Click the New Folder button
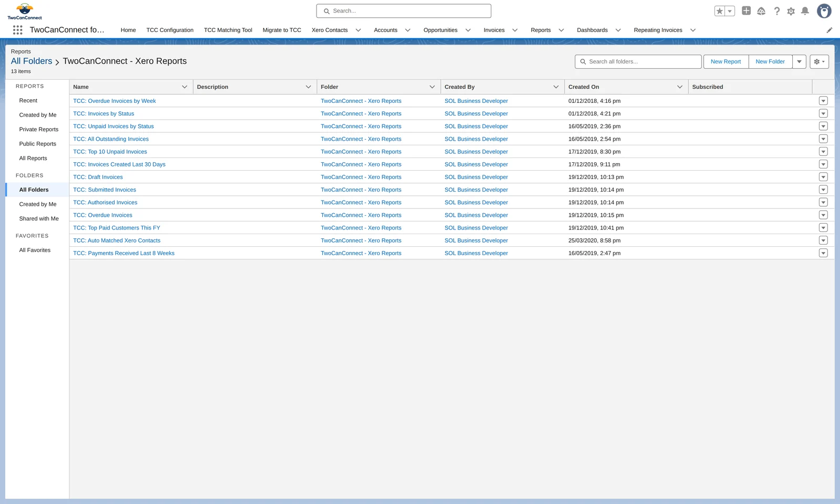 [x=770, y=61]
